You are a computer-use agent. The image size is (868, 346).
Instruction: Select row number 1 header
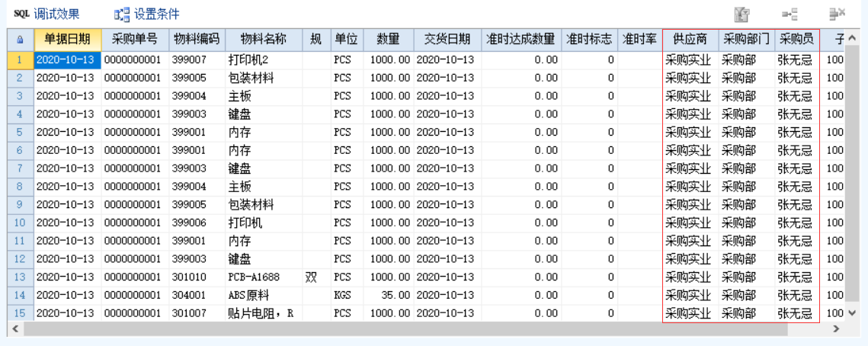(21, 59)
